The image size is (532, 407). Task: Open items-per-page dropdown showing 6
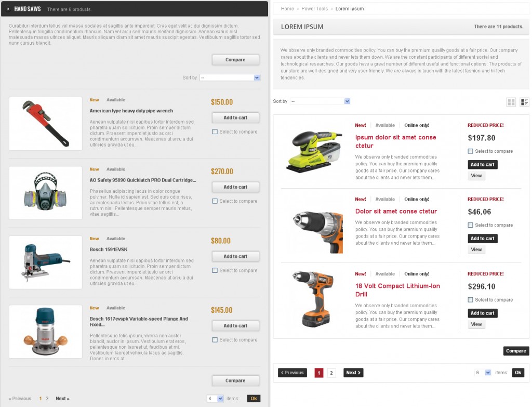pos(483,373)
